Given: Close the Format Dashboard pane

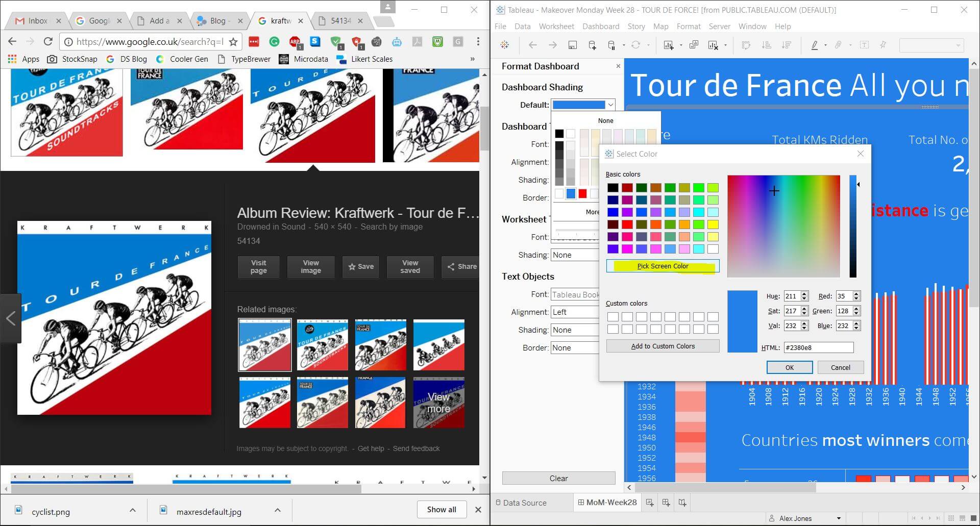Looking at the screenshot, I should pyautogui.click(x=618, y=66).
